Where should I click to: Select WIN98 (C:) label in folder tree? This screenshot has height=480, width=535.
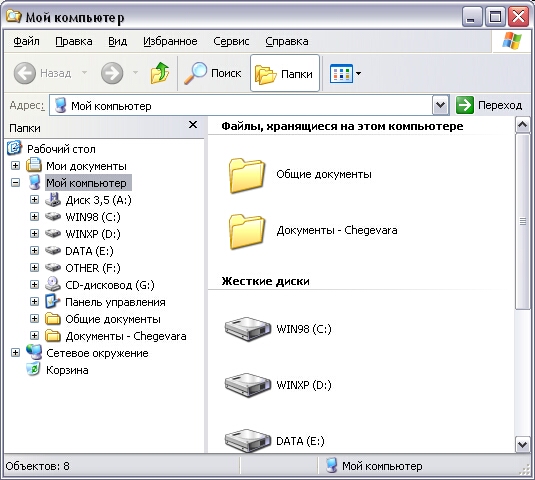(x=93, y=217)
